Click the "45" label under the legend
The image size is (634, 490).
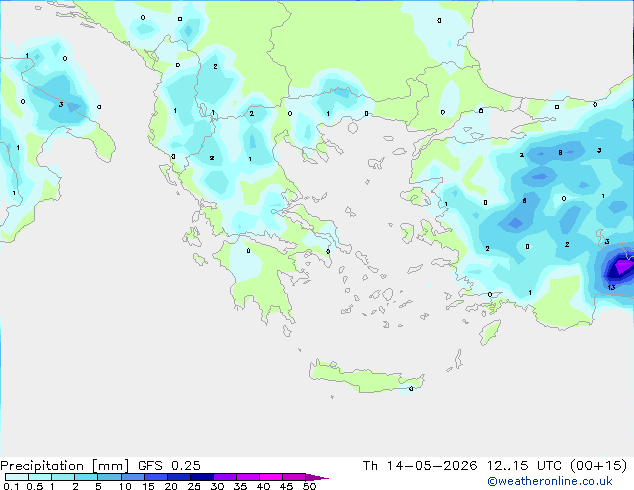(x=286, y=486)
